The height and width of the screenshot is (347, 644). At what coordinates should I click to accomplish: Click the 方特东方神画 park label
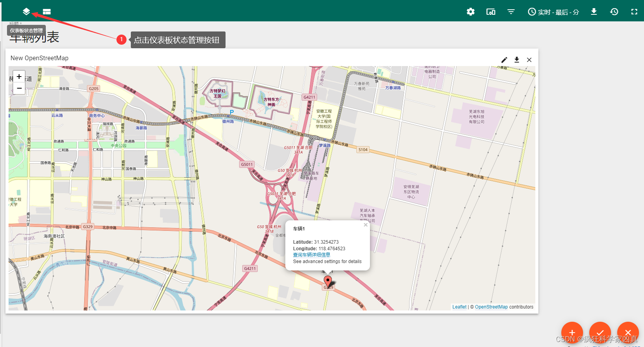point(271,102)
